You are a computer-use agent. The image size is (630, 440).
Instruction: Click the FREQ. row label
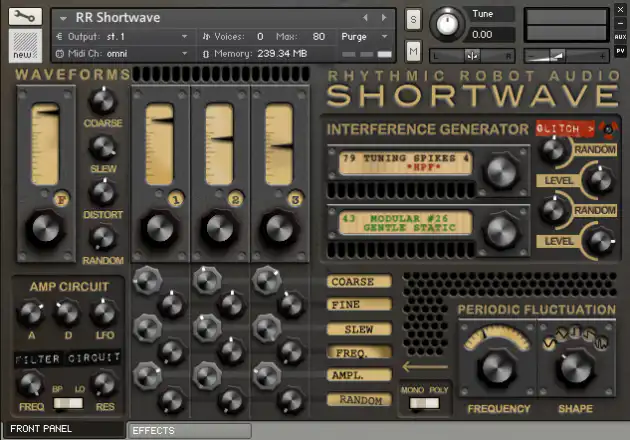click(359, 352)
